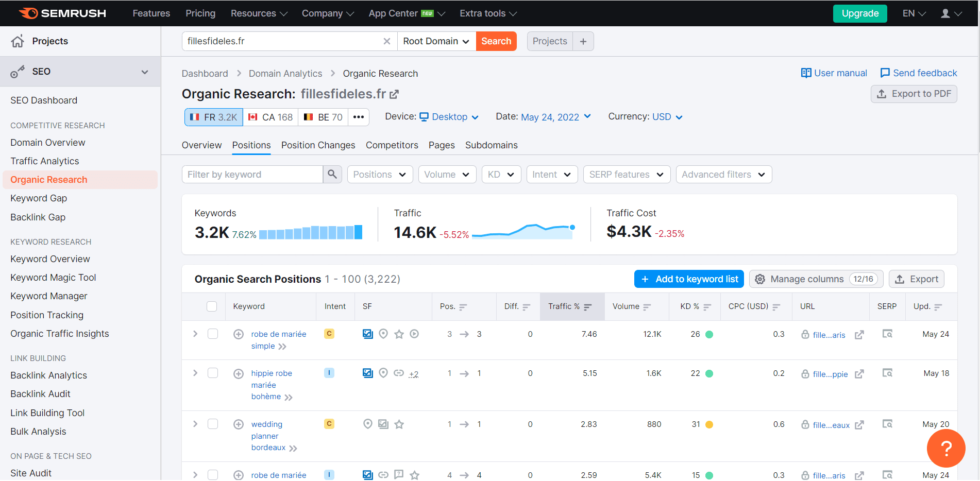Add a new project with plus icon

(583, 41)
